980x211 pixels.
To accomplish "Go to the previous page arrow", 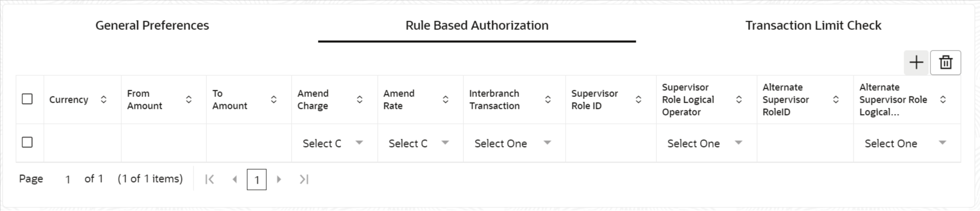I will pyautogui.click(x=235, y=180).
